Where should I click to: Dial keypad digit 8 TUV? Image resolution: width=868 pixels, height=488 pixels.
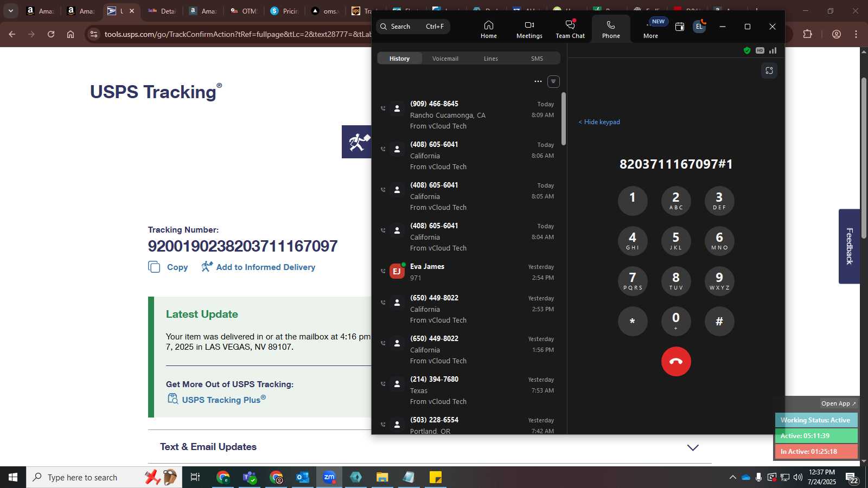pyautogui.click(x=676, y=281)
